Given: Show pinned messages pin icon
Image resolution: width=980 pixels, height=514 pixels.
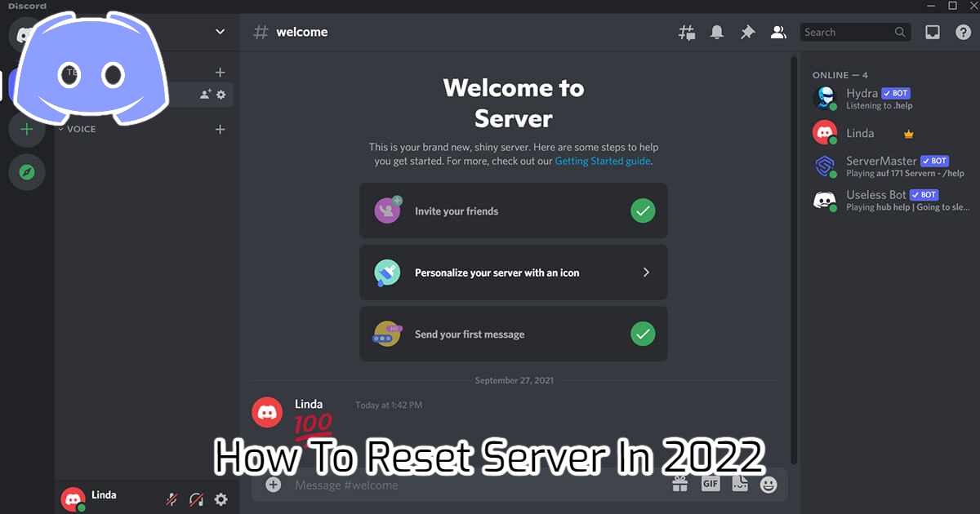Looking at the screenshot, I should pyautogui.click(x=747, y=33).
